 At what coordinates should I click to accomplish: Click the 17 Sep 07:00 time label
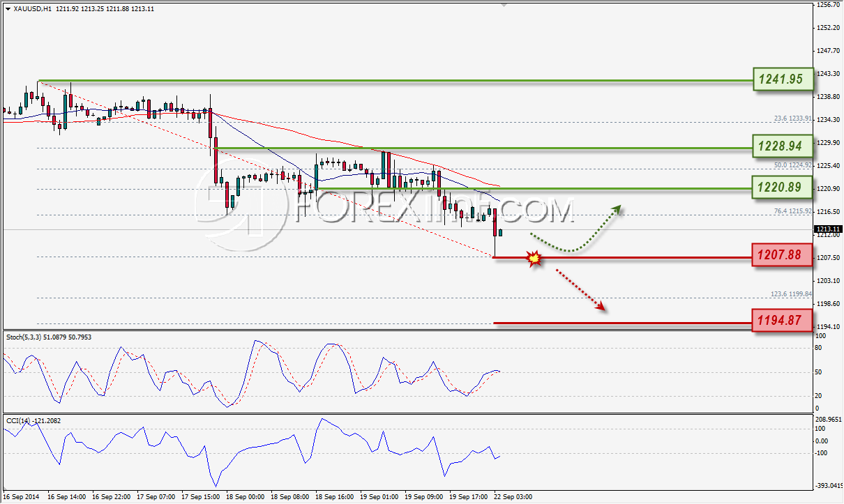[x=156, y=497]
